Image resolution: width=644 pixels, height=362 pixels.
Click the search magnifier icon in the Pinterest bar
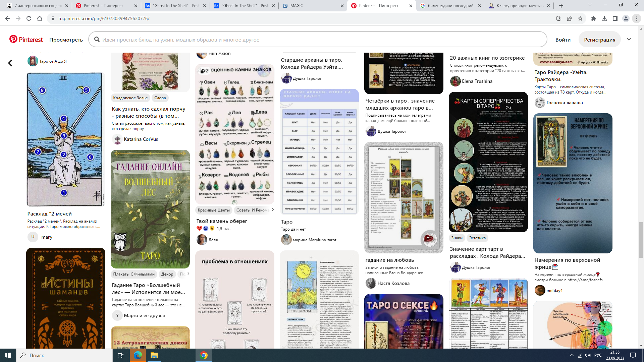click(97, 40)
